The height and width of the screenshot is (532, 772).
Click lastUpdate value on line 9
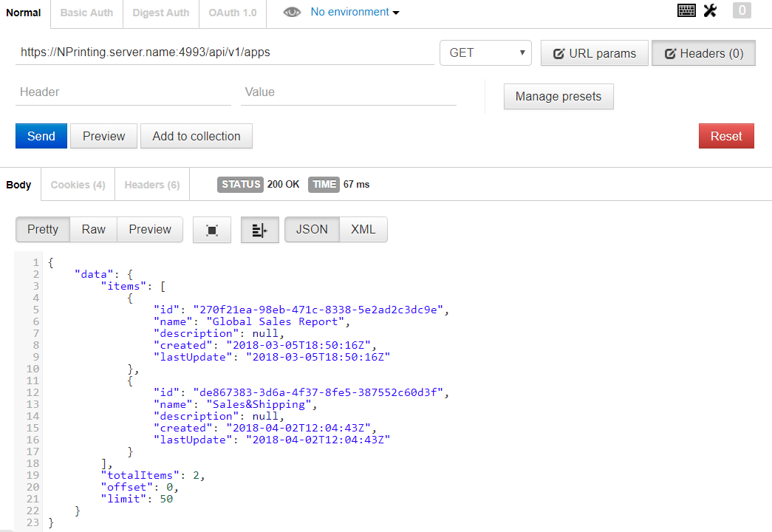tap(318, 357)
